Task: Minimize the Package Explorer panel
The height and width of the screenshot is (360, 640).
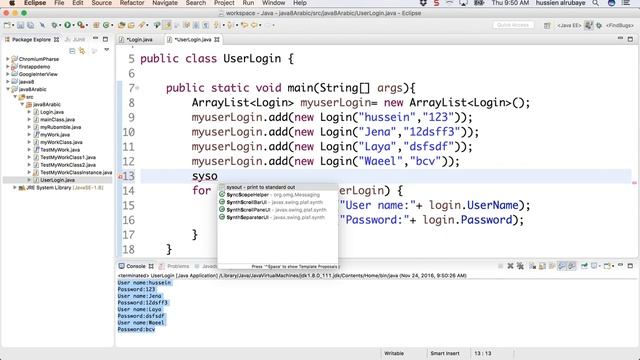Action: point(96,39)
